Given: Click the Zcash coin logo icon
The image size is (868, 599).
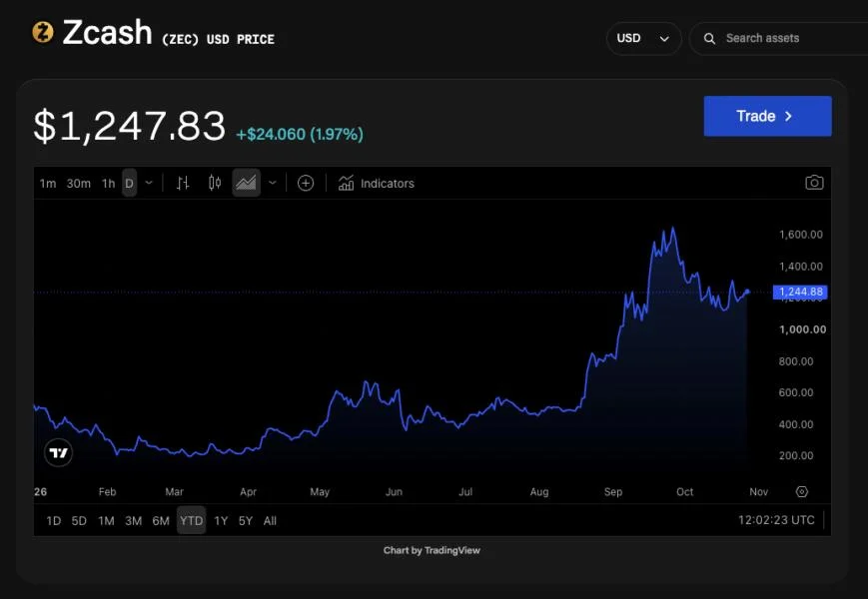Looking at the screenshot, I should [x=43, y=32].
